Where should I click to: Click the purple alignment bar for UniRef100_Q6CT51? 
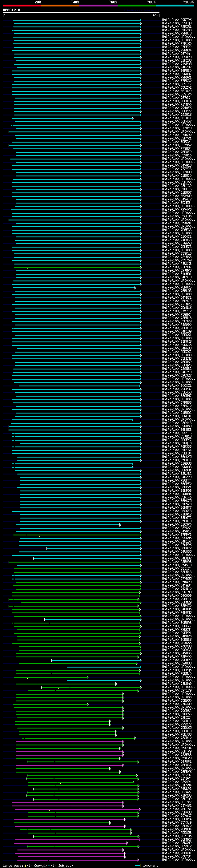click(x=78, y=809)
